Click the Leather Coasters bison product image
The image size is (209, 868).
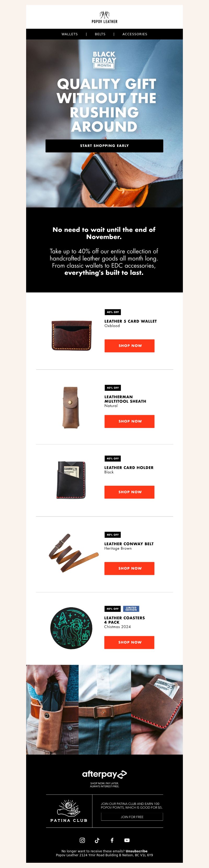tap(71, 628)
